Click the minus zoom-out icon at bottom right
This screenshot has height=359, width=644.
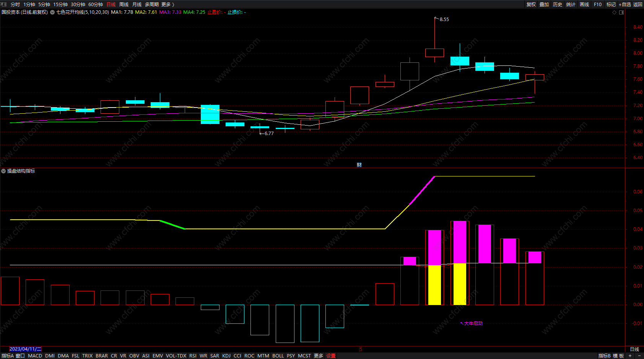639,356
